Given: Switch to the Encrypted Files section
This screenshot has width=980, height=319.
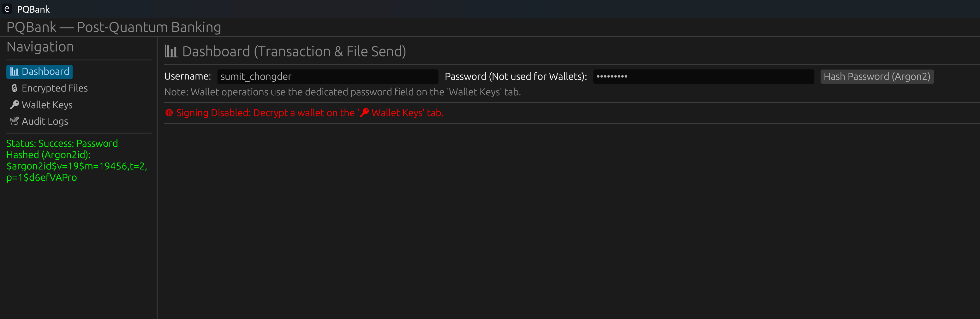Looking at the screenshot, I should point(54,88).
